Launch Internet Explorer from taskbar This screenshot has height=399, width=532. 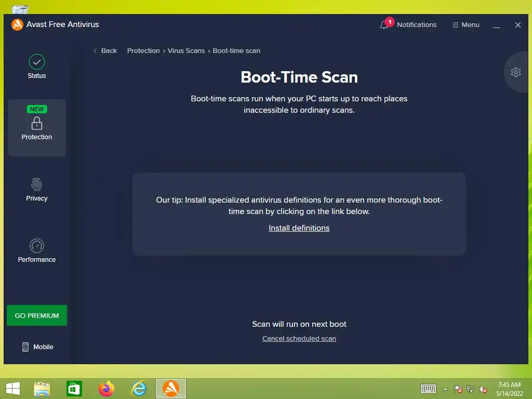point(139,389)
